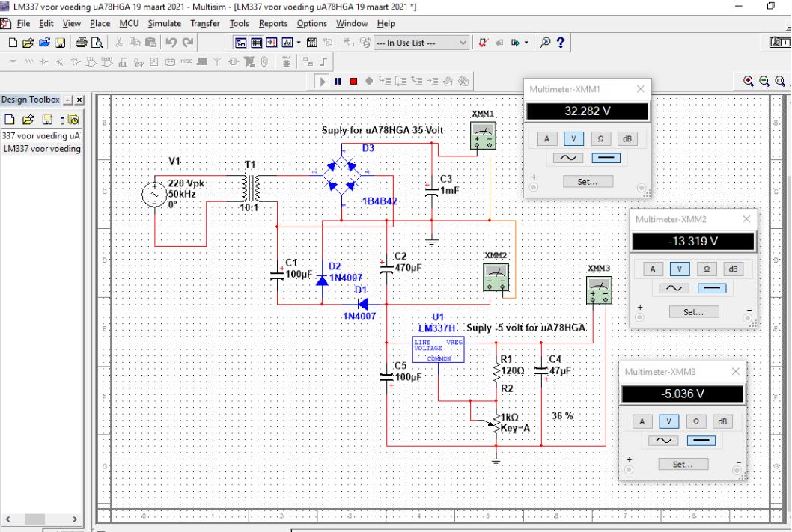
Task: Click Set... button on Multimeter-XMM1
Action: click(588, 182)
